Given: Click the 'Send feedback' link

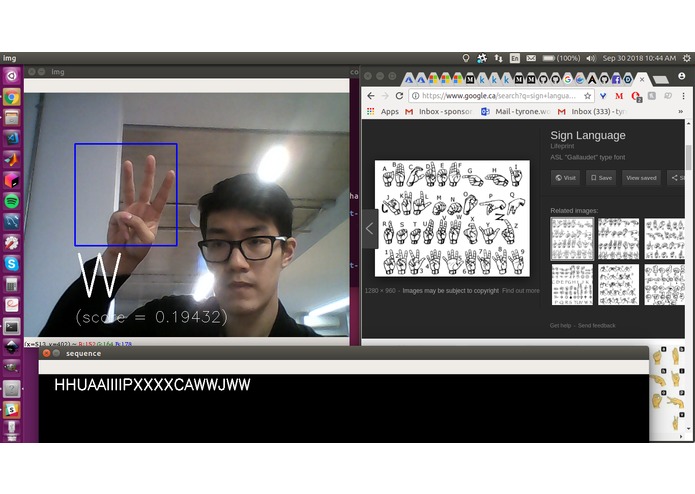Looking at the screenshot, I should pos(597,326).
